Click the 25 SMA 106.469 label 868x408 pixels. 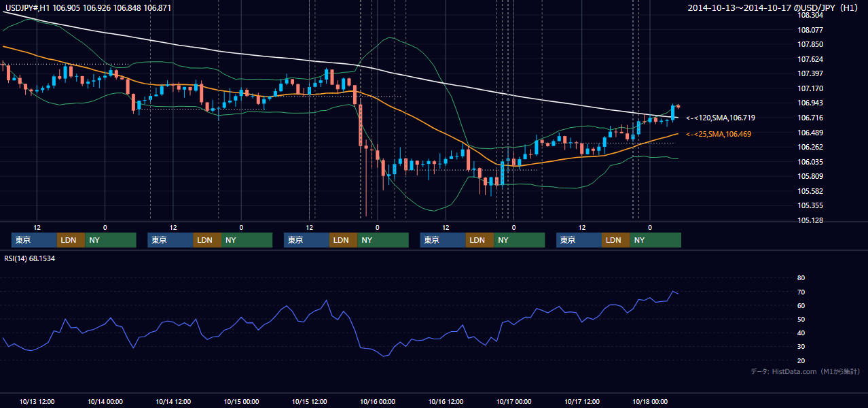pyautogui.click(x=719, y=134)
